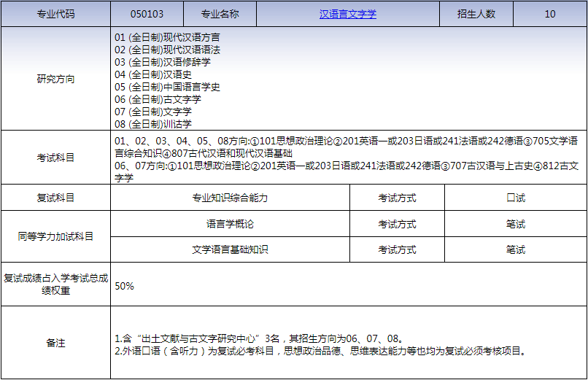The image size is (588, 380).
Task: Click the 考试科目 row label
Action: pyautogui.click(x=55, y=158)
